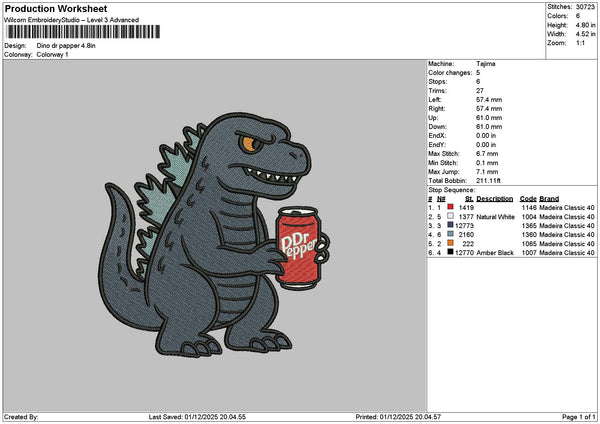Screen dimensions: 600x424
Task: Select design name "Dino dr papper 4.8in"
Action: (66, 46)
